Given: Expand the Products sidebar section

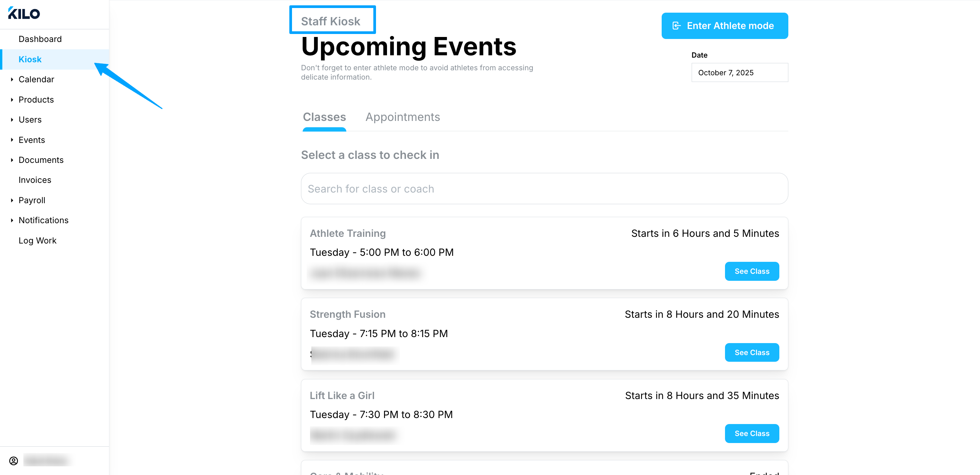Looking at the screenshot, I should tap(36, 100).
